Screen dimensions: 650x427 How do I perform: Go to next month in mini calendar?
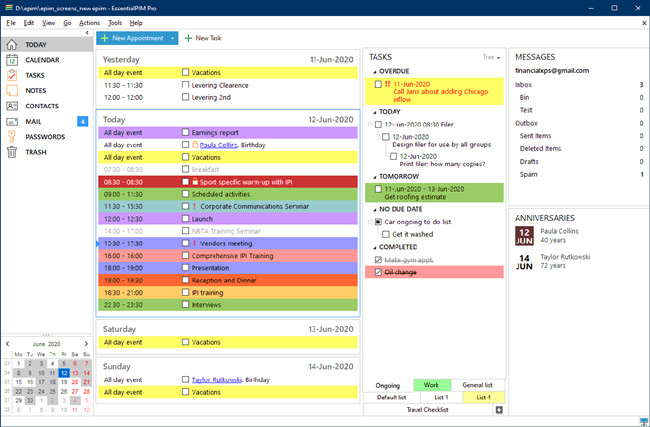tap(86, 344)
